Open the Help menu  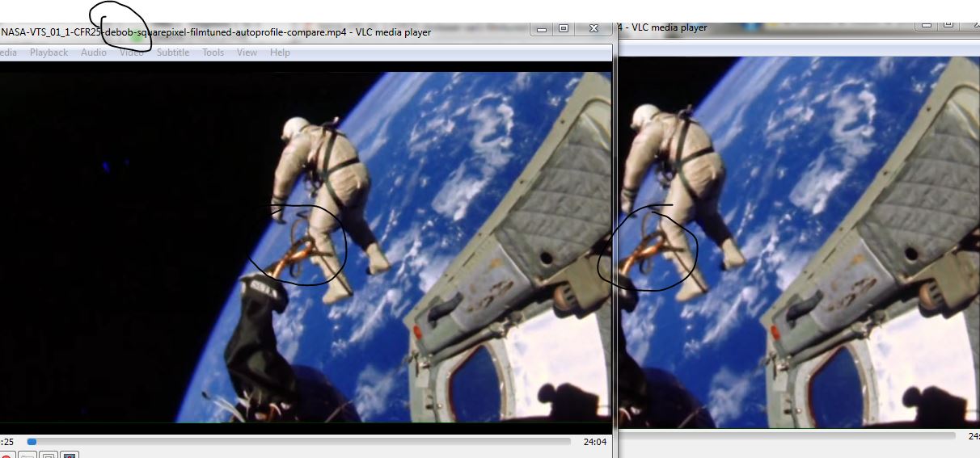click(x=280, y=53)
